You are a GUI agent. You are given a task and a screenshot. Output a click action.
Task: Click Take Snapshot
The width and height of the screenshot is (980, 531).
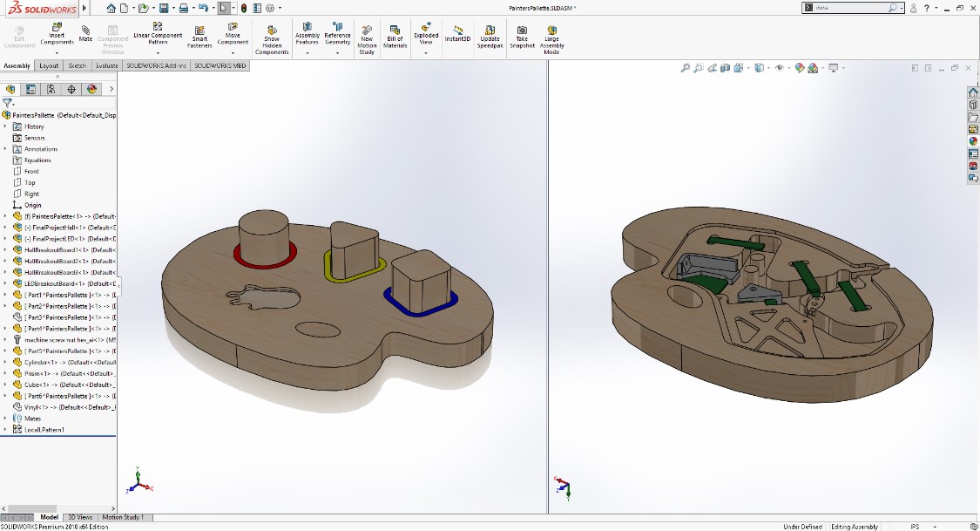pos(522,37)
